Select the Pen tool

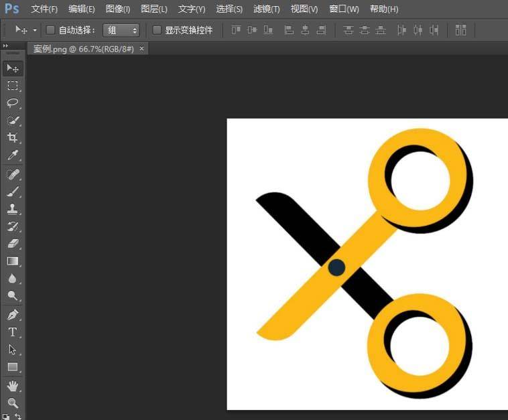(x=13, y=314)
